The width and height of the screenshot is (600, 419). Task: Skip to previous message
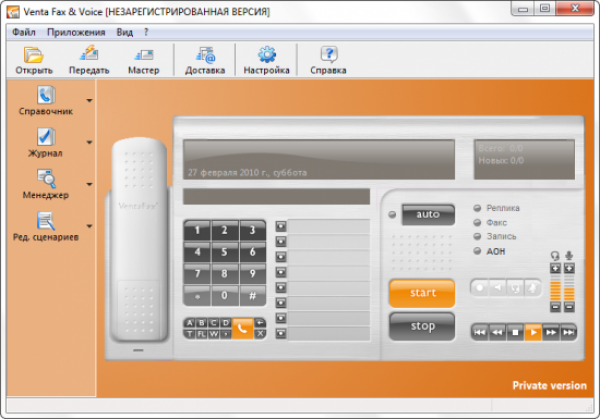tap(479, 332)
